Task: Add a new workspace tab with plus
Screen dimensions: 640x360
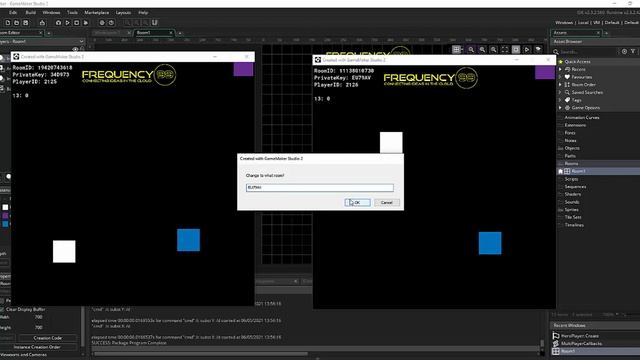Action: (x=180, y=33)
